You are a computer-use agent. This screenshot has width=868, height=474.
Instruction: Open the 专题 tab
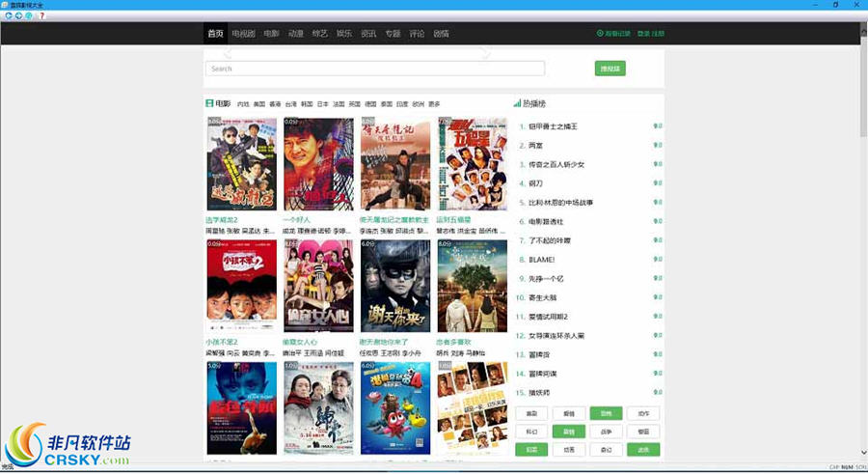(x=393, y=33)
